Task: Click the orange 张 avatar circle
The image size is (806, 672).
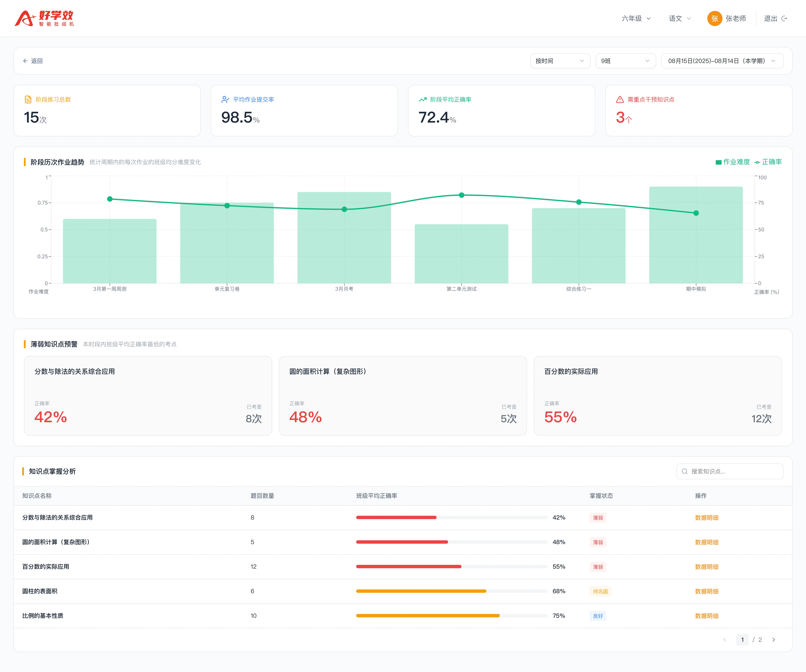Action: pyautogui.click(x=714, y=18)
